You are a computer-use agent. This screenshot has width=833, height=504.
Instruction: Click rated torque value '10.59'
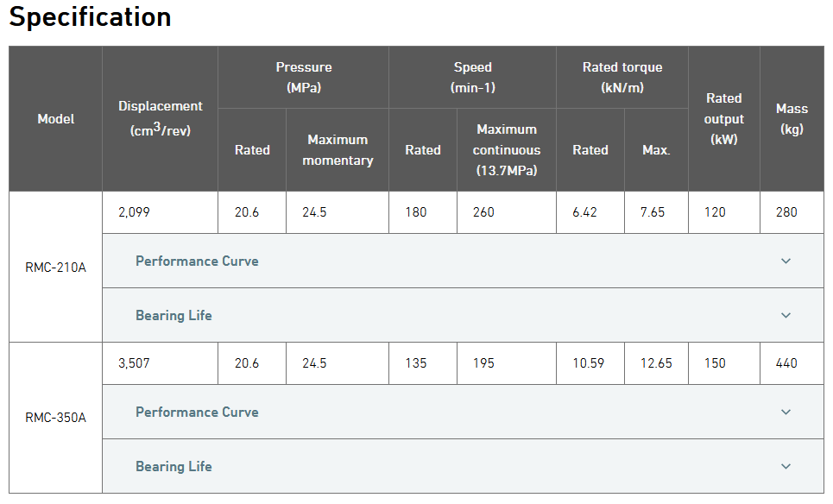[x=589, y=363]
